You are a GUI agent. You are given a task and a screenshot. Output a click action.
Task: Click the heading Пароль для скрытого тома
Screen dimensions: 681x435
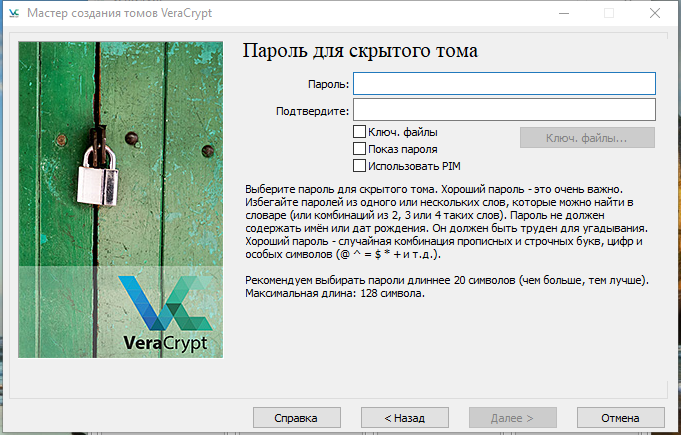360,51
